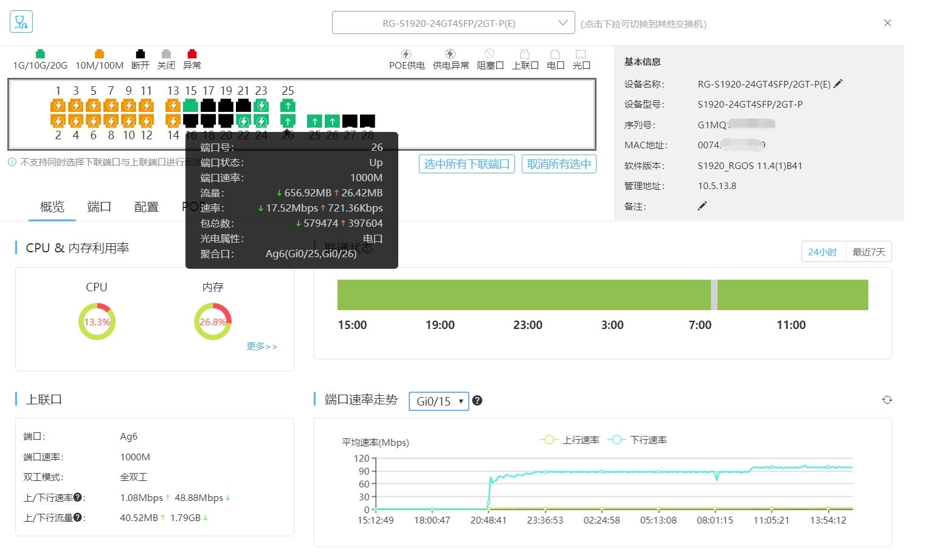Click 选中所有下联端口 button
Viewport: 934px width, 560px height.
pos(467,164)
